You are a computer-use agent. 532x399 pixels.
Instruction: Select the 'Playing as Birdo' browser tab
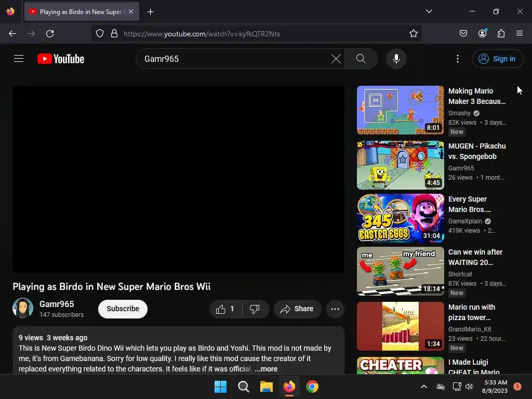(82, 11)
